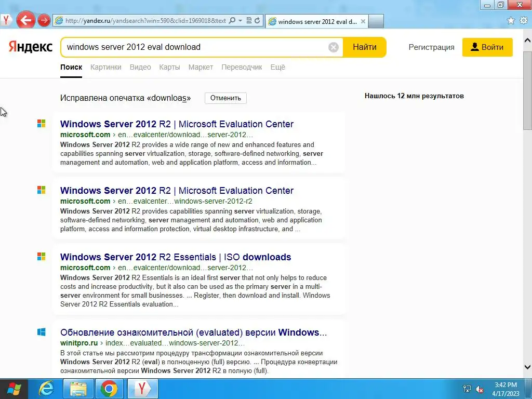The height and width of the screenshot is (399, 532).
Task: Switch to the Переводчик tab
Action: coord(242,67)
